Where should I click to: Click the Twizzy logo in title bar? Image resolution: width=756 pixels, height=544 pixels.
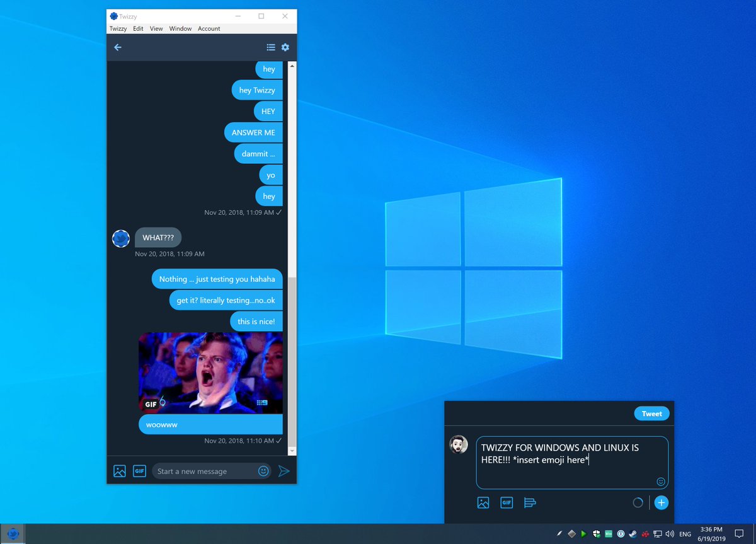[113, 16]
